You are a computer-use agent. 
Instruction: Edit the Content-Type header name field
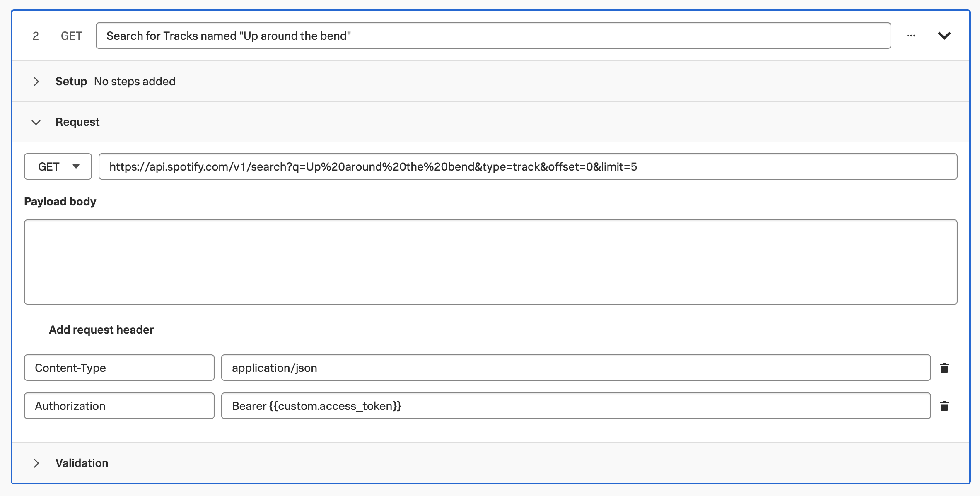click(x=119, y=368)
